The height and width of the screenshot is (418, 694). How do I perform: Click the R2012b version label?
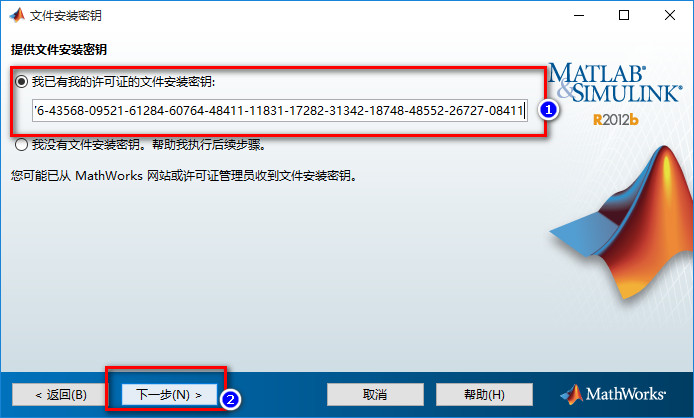tap(616, 120)
